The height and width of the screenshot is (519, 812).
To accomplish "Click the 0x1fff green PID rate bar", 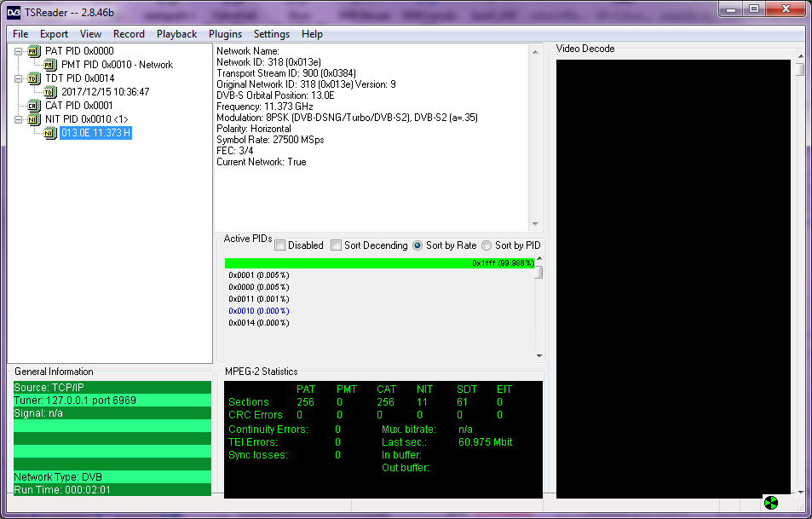I will tap(379, 263).
